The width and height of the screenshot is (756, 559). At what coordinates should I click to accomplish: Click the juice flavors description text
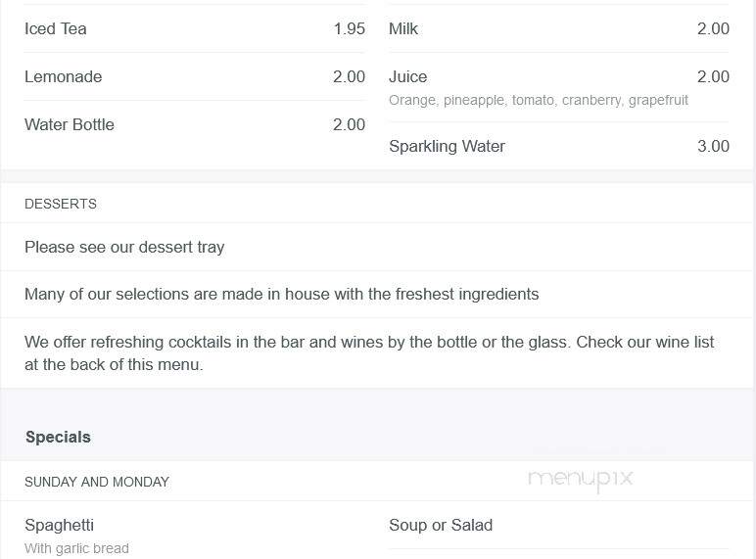click(x=539, y=100)
